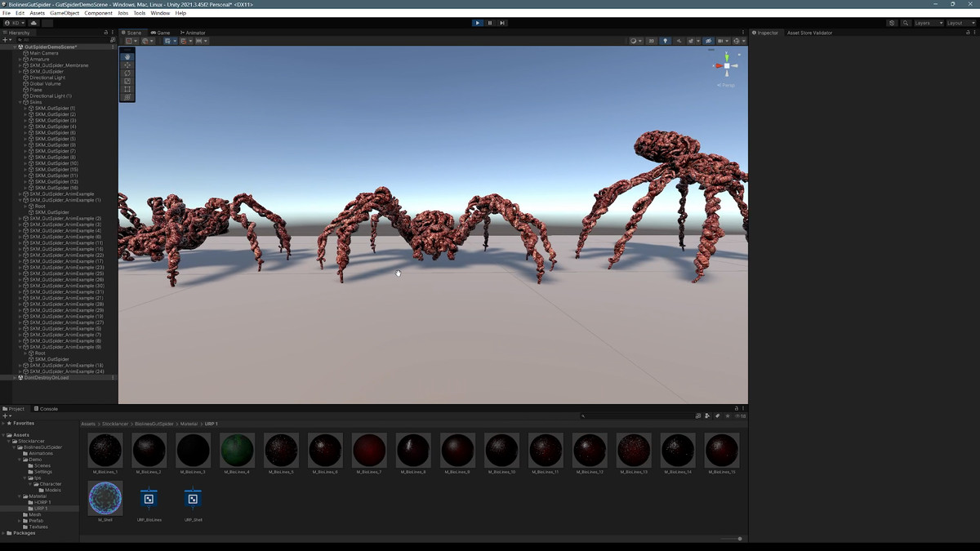Select the Hand view tool
This screenshot has width=980, height=551.
(x=127, y=57)
